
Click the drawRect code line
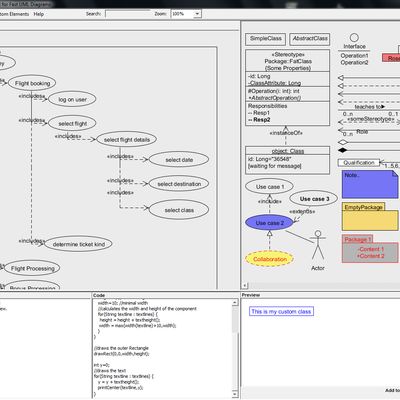click(x=121, y=354)
